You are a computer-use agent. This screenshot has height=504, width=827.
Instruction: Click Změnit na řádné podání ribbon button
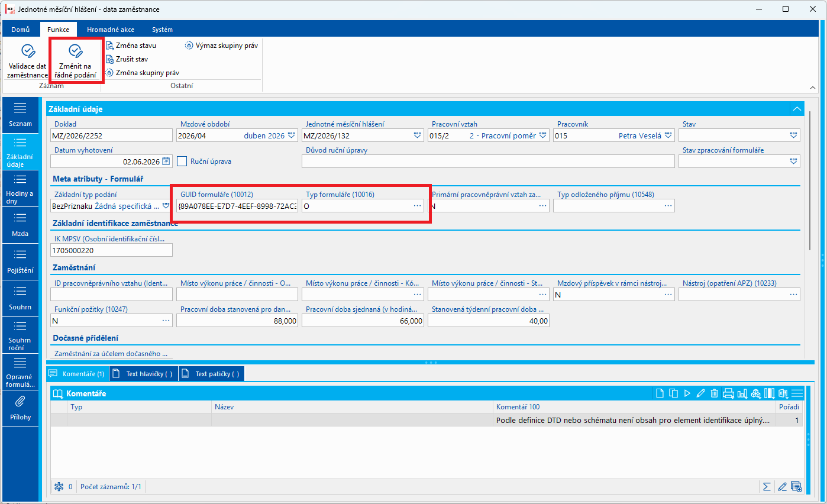75,60
